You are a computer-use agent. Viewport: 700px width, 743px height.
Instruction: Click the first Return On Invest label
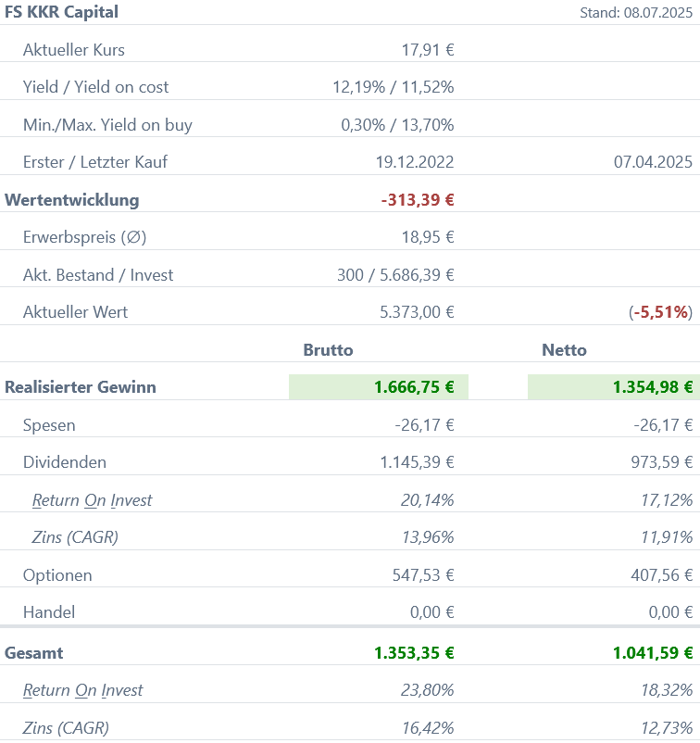(x=92, y=500)
